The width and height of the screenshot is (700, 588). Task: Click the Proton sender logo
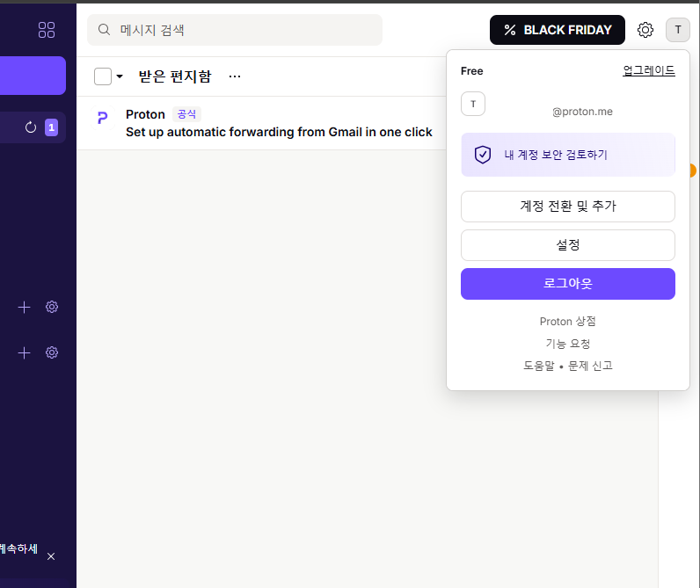(x=103, y=118)
